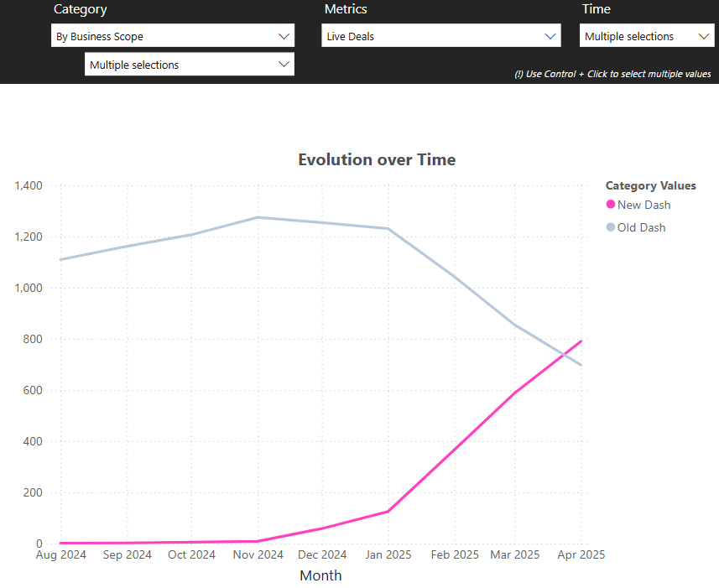Click the 1,400 y-axis label
Screen dimensions: 719x588
point(30,185)
